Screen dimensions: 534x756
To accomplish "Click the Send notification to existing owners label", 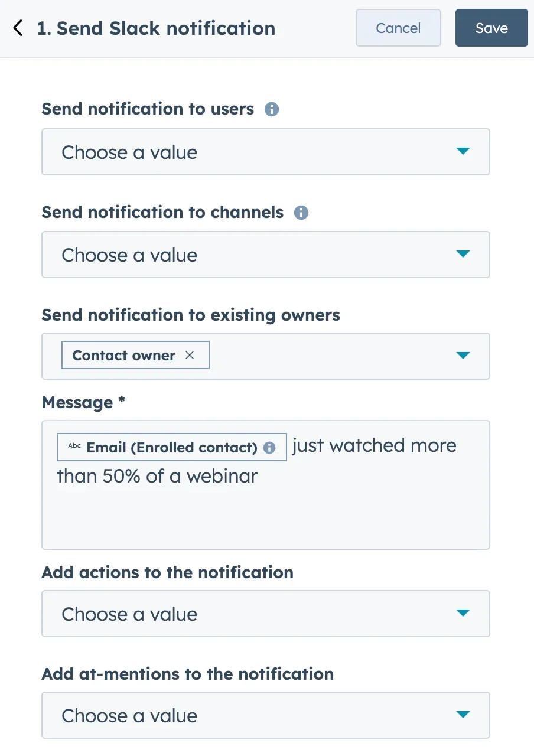I will click(x=190, y=315).
